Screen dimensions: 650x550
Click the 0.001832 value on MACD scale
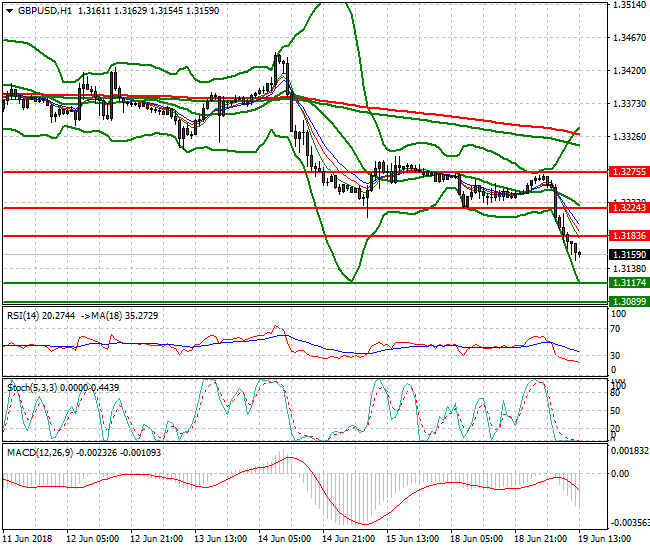629,451
